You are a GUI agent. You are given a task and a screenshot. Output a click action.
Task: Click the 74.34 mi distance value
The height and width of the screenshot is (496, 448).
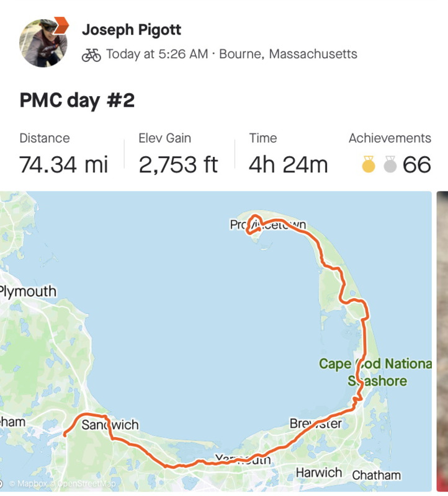[x=64, y=164]
